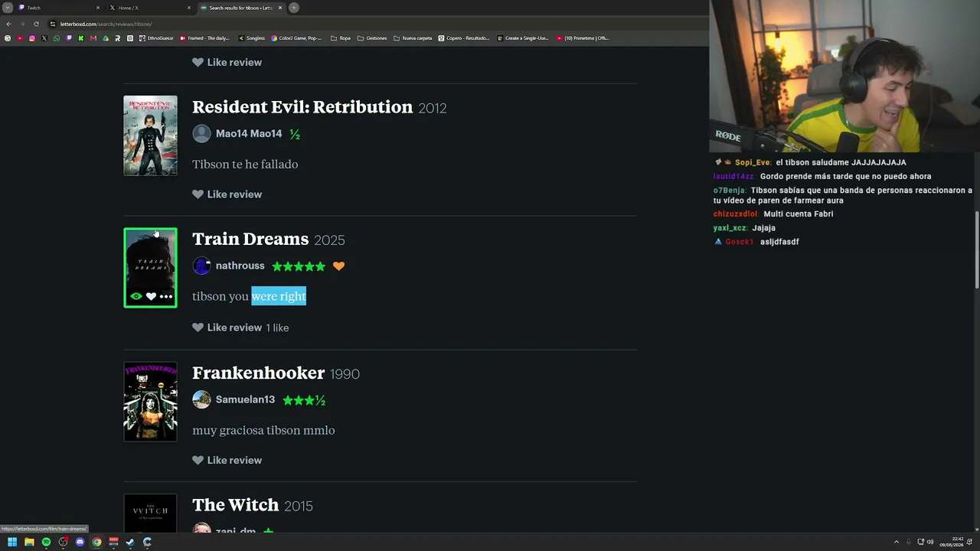Click the review text "muy graciosa tibson mmlo"
Screen dimensions: 980x551
[x=263, y=430]
